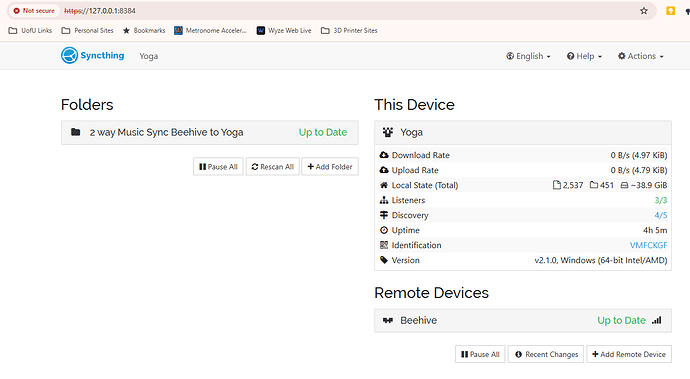Click the Upload Rate cloud icon
Screen dimensions: 690x379
coord(384,170)
